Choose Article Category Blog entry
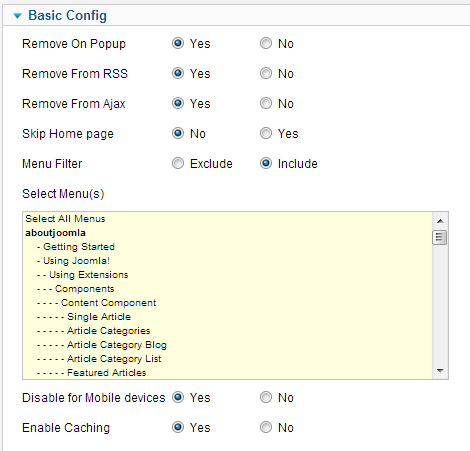 [x=227, y=345]
